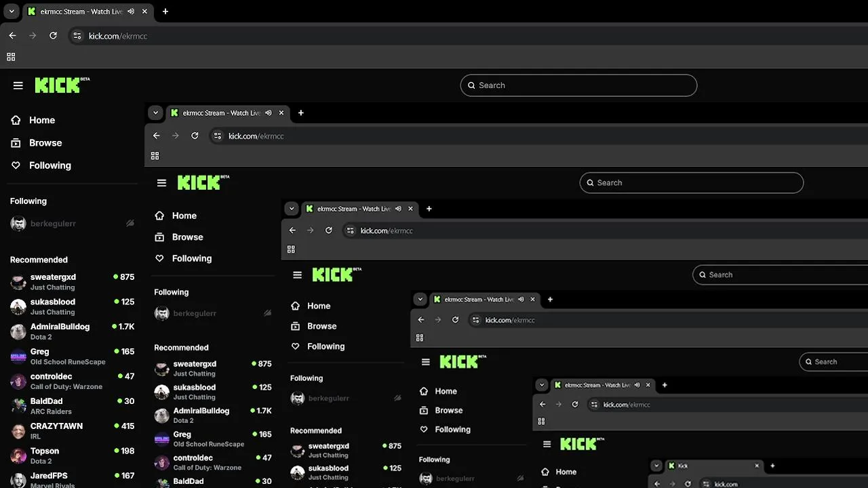
Task: Collapse the sidebar via the second nested hamburger menu
Action: tap(161, 183)
